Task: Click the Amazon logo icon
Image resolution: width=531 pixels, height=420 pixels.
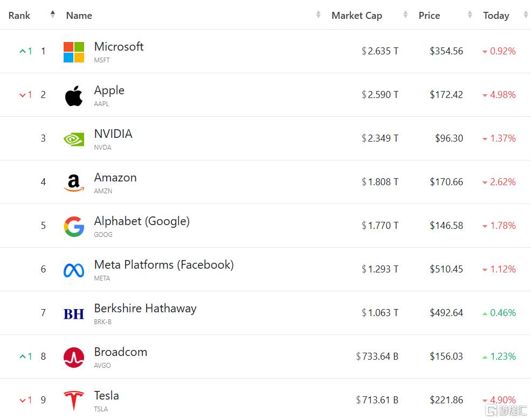Action: pos(74,183)
